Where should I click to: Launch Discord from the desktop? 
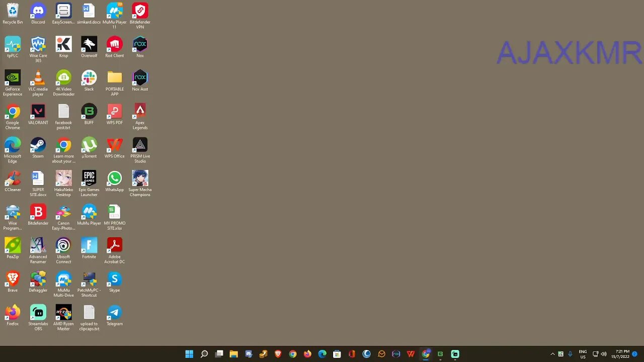38,14
